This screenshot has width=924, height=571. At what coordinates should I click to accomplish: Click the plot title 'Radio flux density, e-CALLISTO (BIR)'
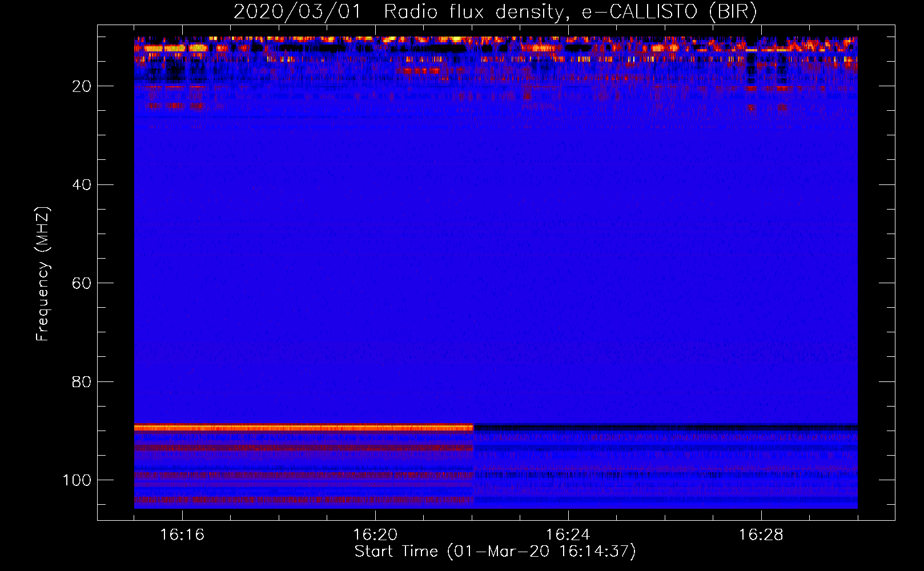(x=570, y=12)
